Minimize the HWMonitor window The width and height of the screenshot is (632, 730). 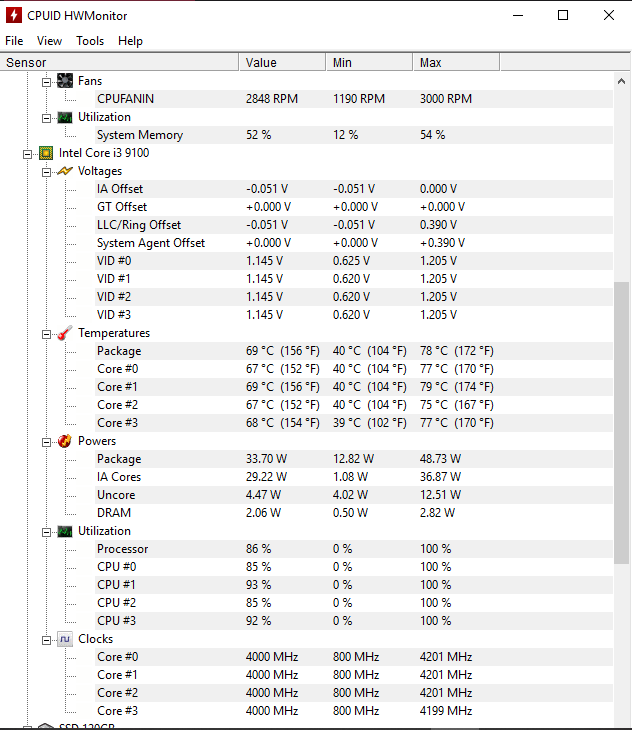pyautogui.click(x=518, y=15)
